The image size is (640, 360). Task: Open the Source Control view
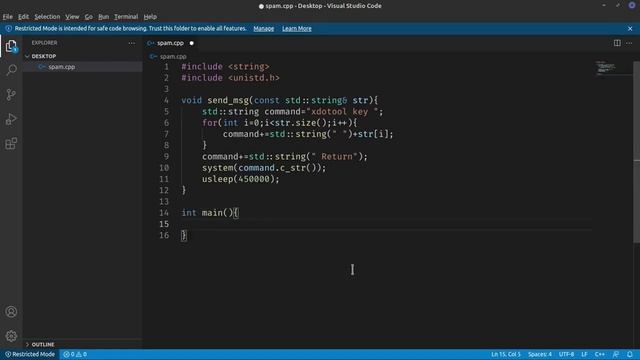[x=11, y=95]
